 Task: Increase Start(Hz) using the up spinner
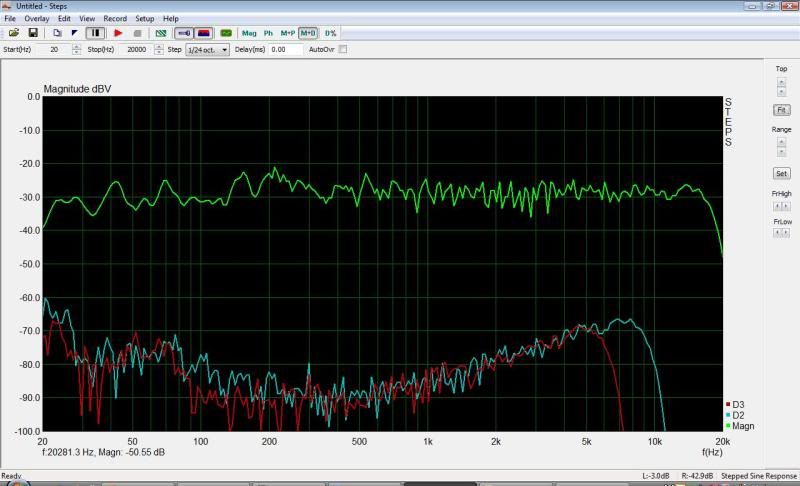pos(76,46)
